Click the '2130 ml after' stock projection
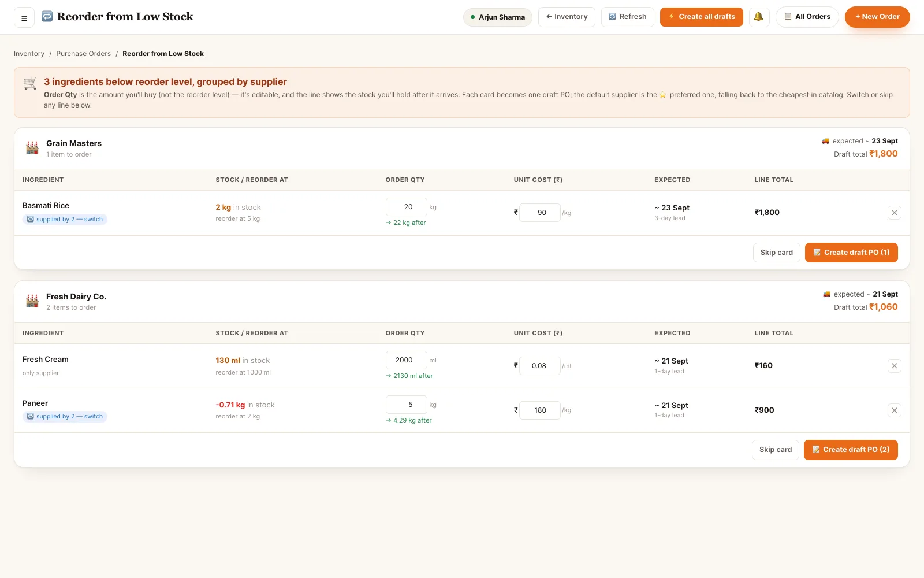Image resolution: width=924 pixels, height=578 pixels. click(x=409, y=376)
